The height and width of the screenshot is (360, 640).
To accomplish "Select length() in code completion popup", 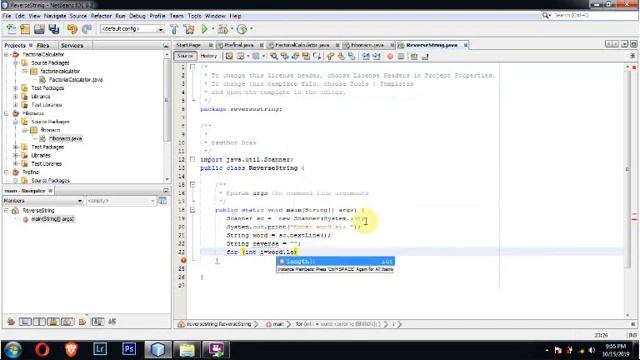I will pos(335,261).
